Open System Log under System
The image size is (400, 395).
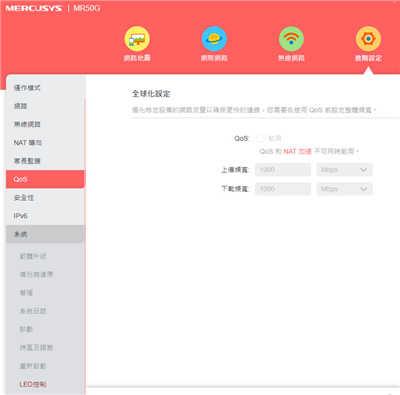tap(33, 311)
